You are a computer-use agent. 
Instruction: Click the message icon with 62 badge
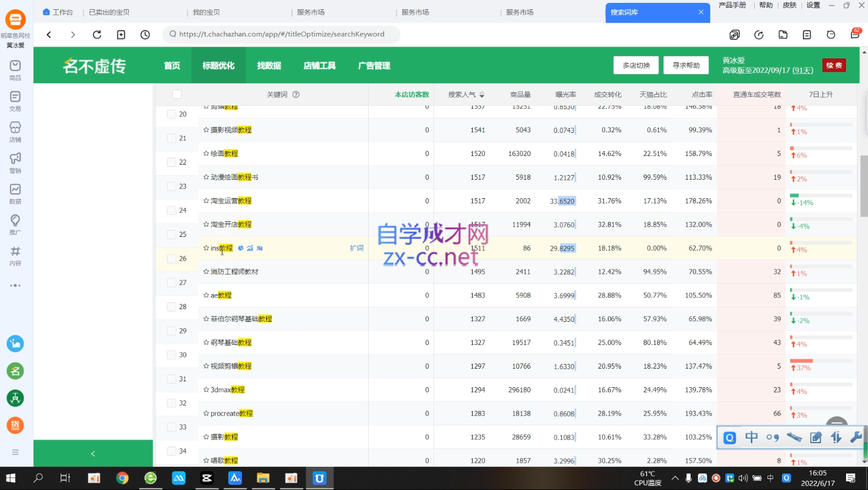(855, 34)
